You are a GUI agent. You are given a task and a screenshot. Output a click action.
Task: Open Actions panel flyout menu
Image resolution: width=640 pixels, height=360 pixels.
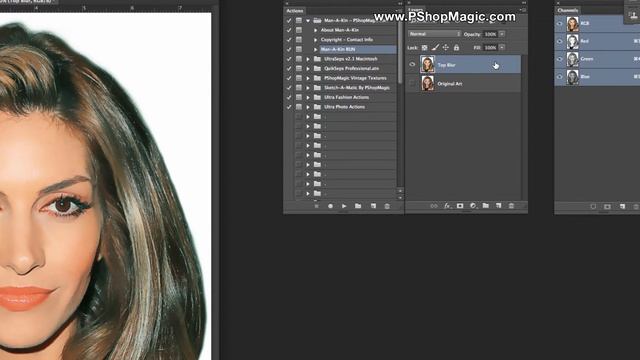(x=400, y=11)
